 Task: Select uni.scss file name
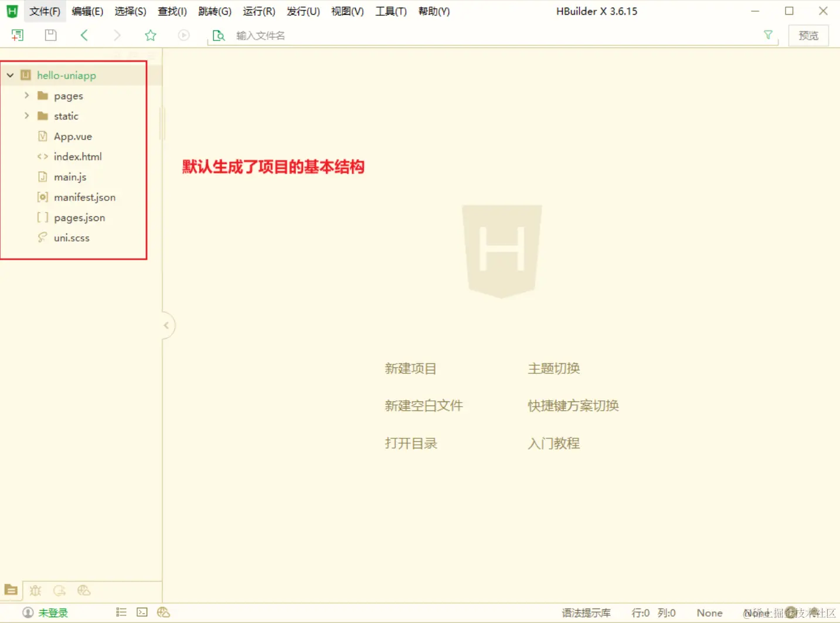pos(72,237)
